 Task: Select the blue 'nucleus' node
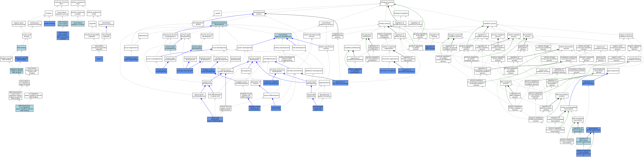[x=99, y=59]
